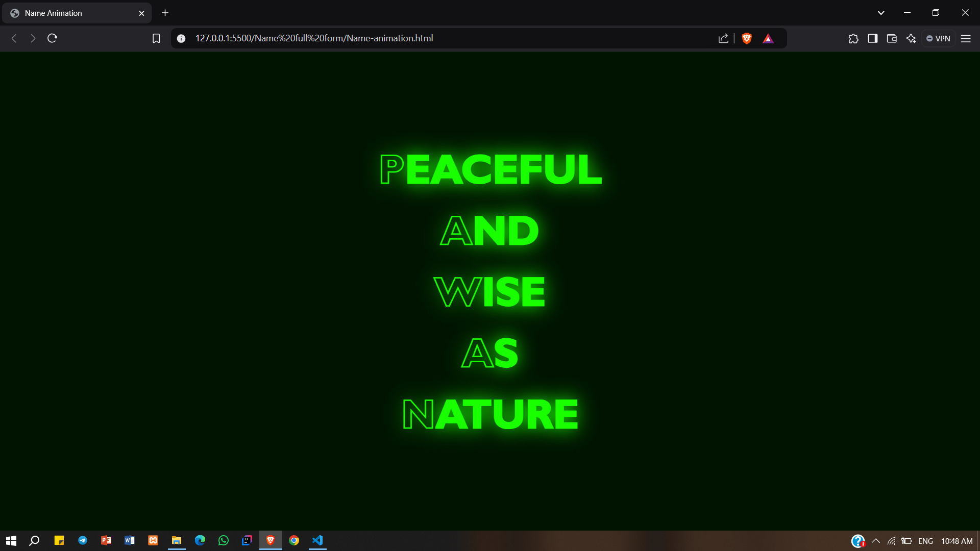Click the Brave Shields lion icon
This screenshot has height=551, width=980.
pyautogui.click(x=747, y=38)
